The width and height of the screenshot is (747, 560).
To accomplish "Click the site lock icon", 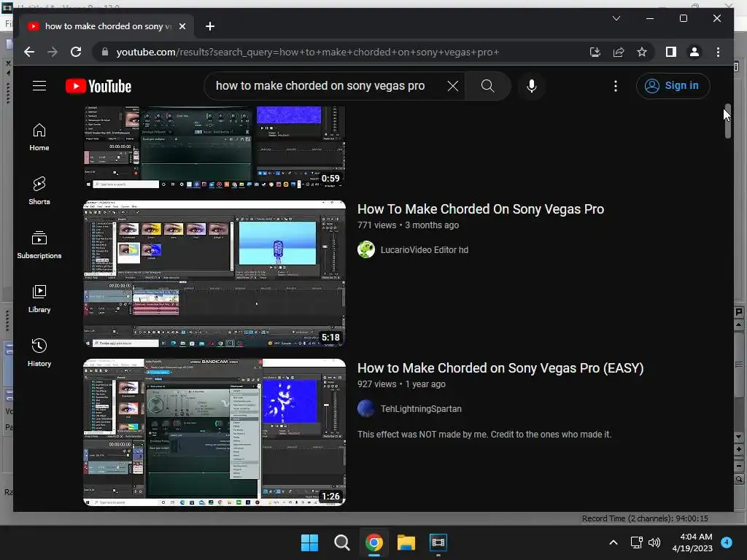I will tap(105, 52).
